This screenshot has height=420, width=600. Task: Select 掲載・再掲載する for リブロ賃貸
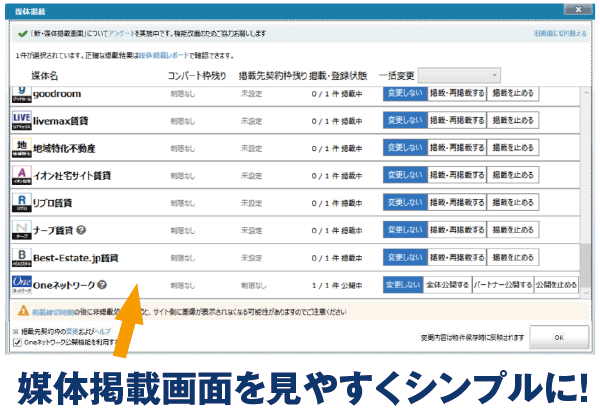[x=457, y=202]
